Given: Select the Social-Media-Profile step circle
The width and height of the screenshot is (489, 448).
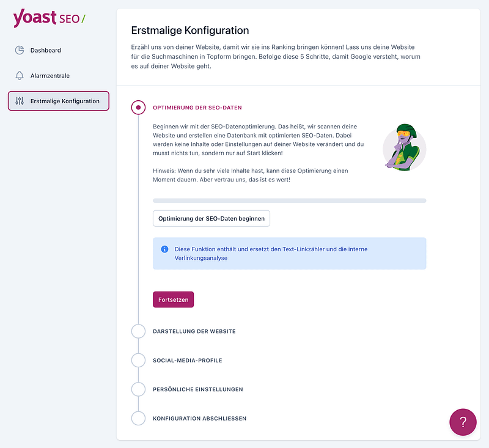Looking at the screenshot, I should [139, 361].
